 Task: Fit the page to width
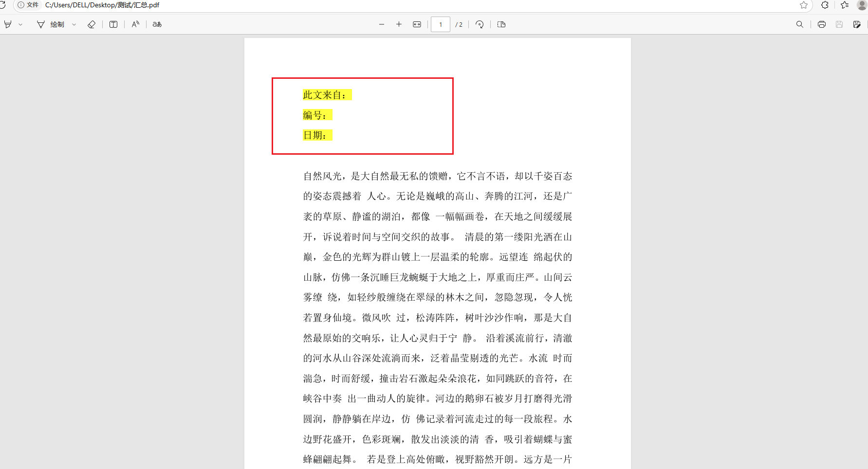coord(416,24)
